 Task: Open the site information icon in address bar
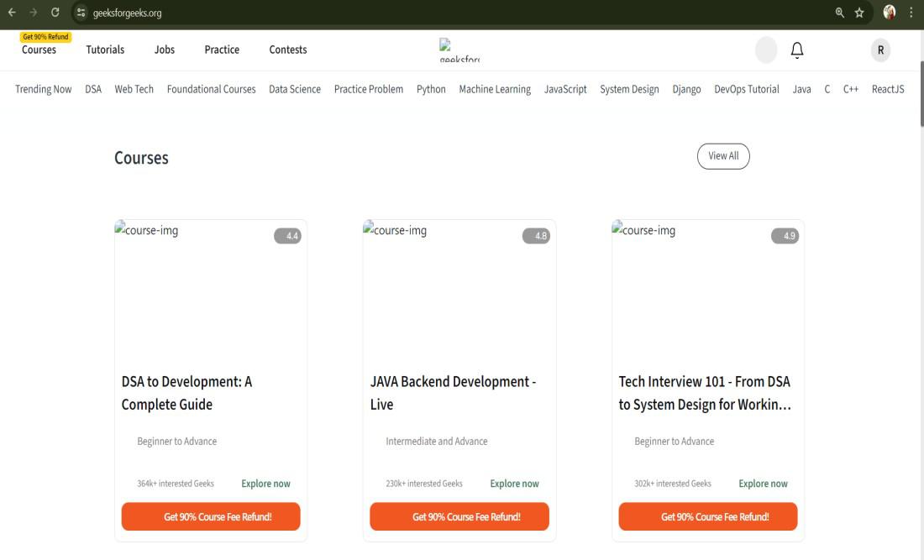(x=81, y=13)
